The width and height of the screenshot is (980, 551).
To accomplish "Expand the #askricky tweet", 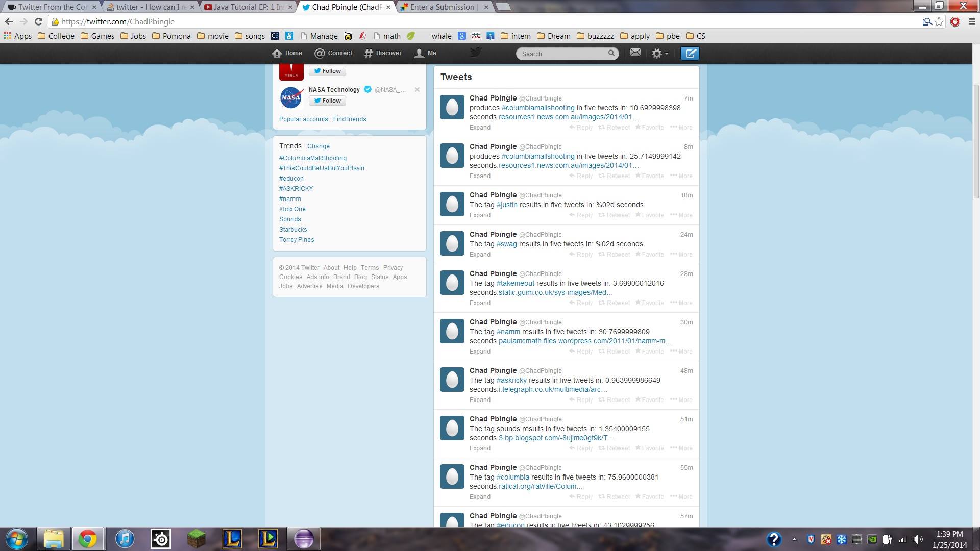I will [x=480, y=400].
